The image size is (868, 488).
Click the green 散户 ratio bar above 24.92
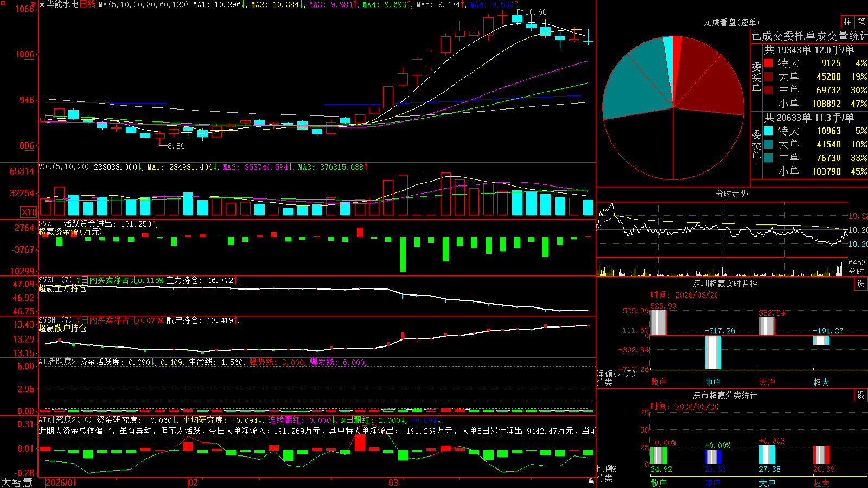pos(658,455)
